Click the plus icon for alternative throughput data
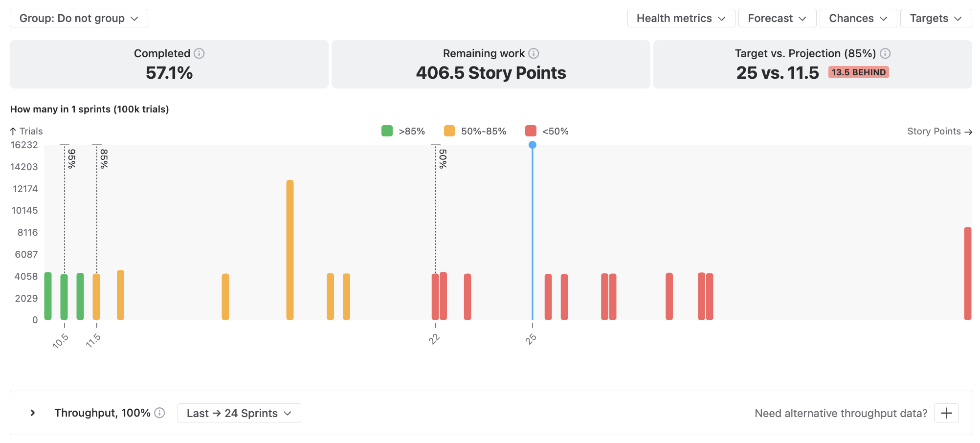The image size is (980, 443). coord(946,413)
